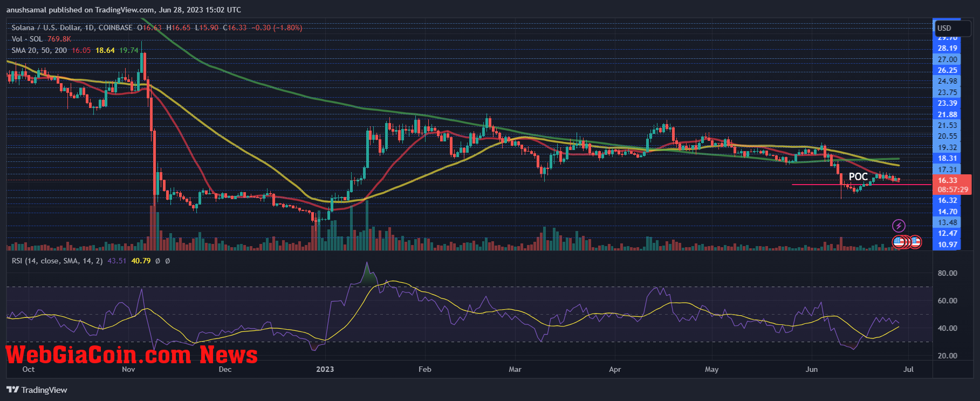Open the rightmost US flag economic event marker
980x401 pixels.
point(916,242)
